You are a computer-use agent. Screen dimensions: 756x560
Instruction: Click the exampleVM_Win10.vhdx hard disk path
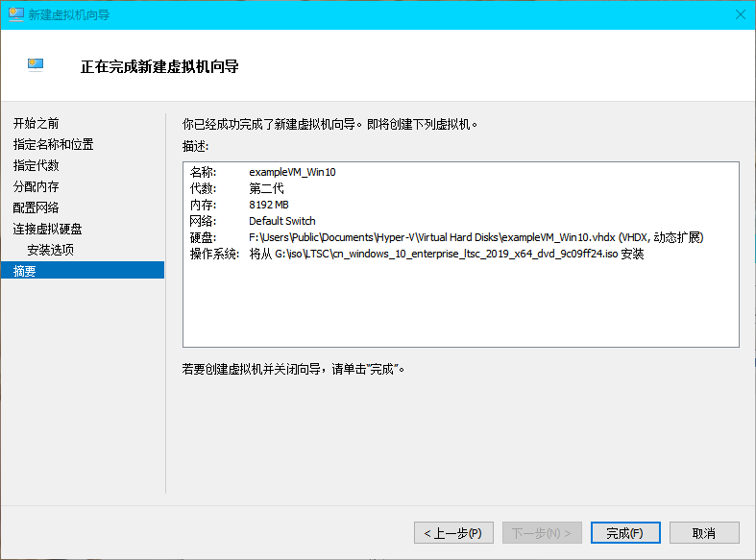coord(476,237)
